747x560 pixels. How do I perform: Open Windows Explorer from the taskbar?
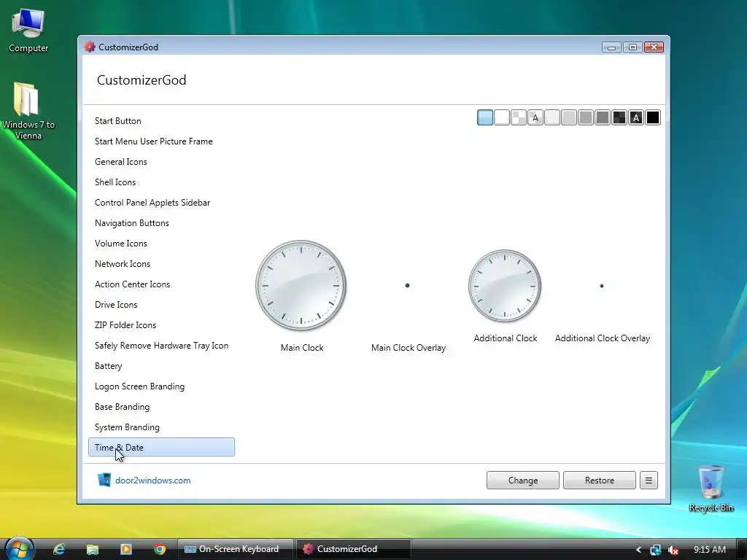pyautogui.click(x=93, y=549)
